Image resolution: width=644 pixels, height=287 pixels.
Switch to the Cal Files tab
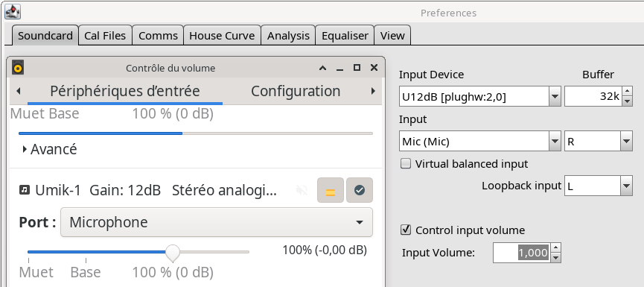(105, 35)
